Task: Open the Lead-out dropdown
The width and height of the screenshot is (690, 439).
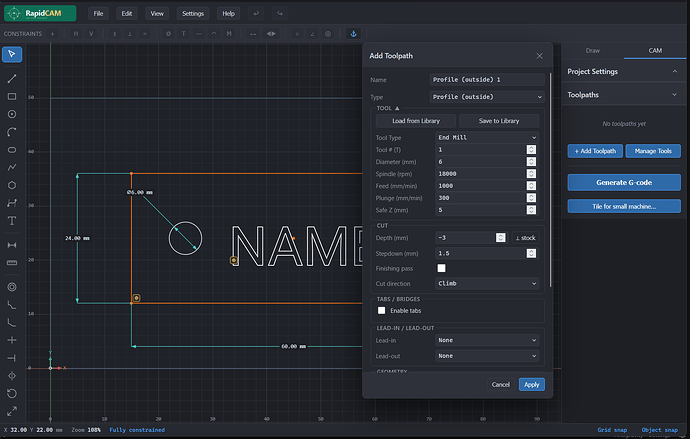Action: pos(487,356)
